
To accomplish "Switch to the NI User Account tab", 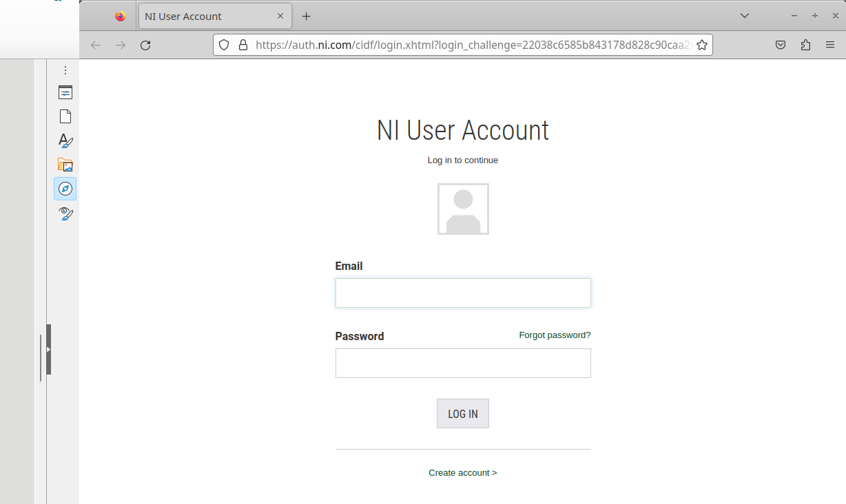I will point(215,16).
